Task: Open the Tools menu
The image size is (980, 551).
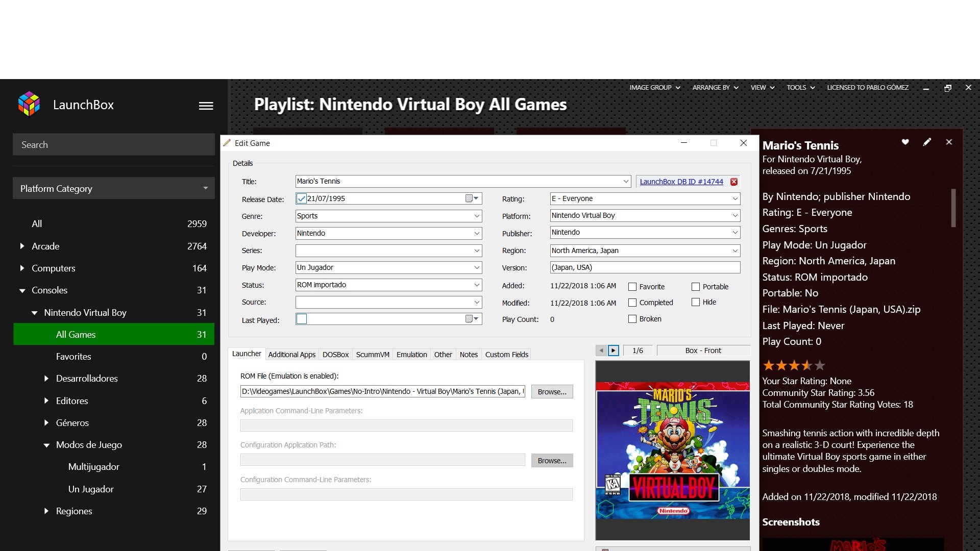Action: [x=801, y=88]
